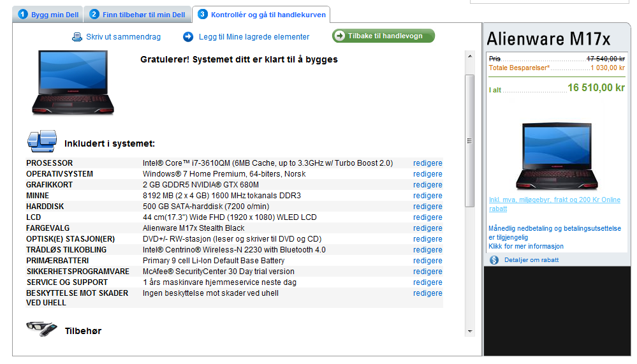Click Tilbake til handlevogn button
This screenshot has width=637, height=364.
pos(383,36)
